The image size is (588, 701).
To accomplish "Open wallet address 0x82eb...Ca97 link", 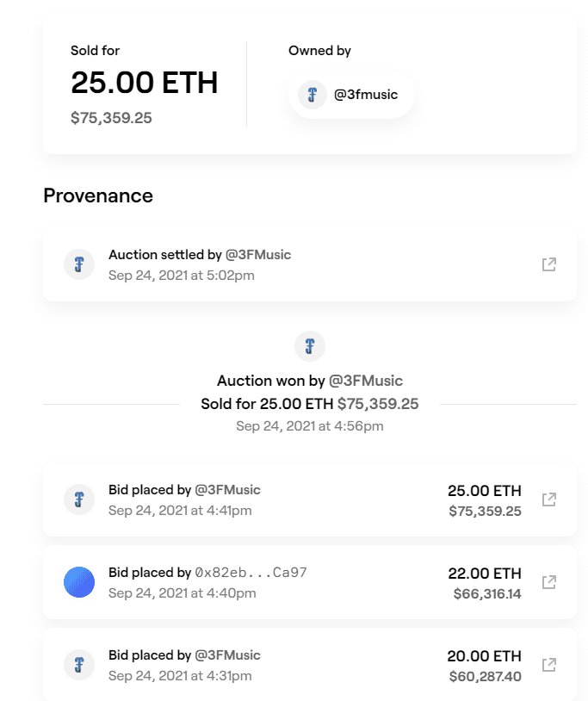I will [x=251, y=573].
